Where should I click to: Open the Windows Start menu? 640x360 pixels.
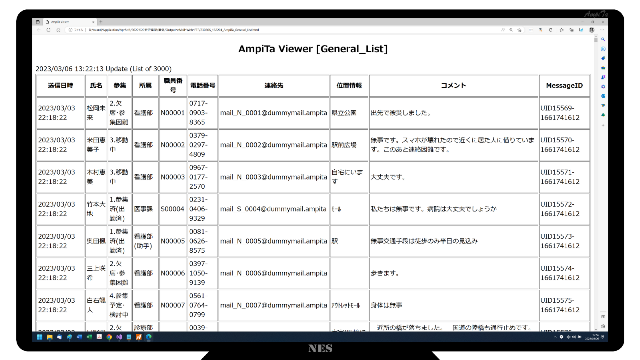(39, 337)
